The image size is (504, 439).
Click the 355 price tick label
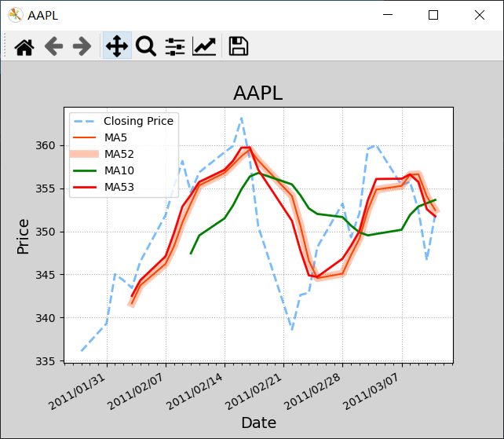46,188
